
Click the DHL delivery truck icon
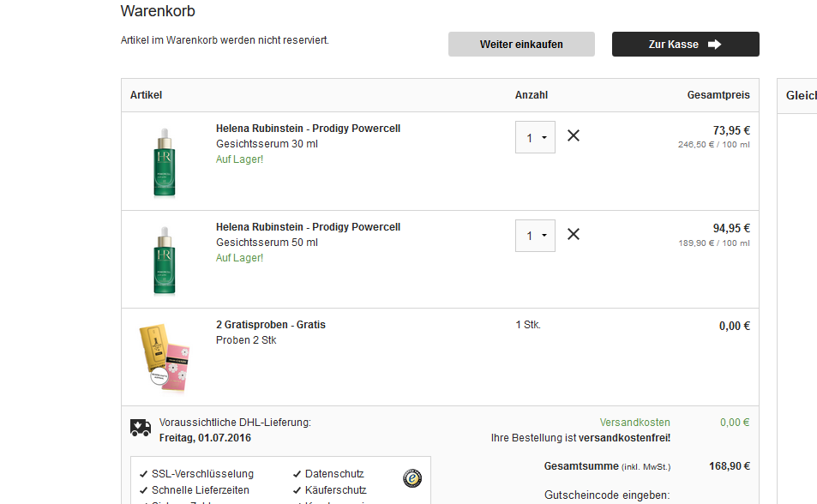pyautogui.click(x=140, y=428)
